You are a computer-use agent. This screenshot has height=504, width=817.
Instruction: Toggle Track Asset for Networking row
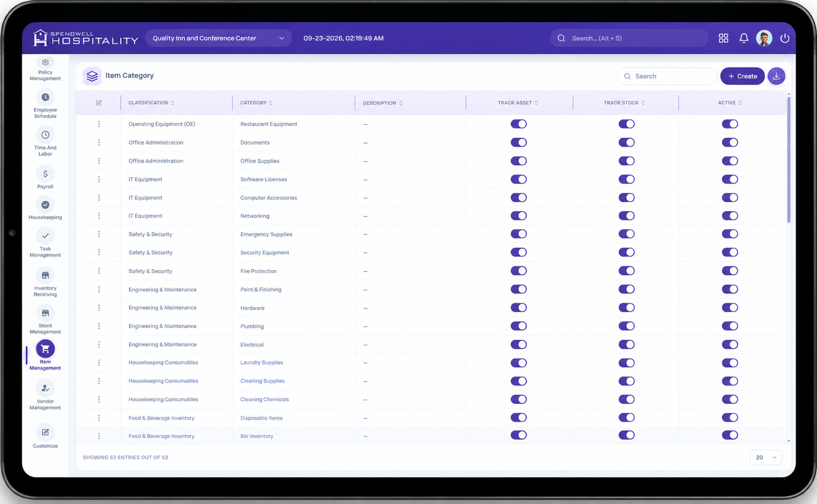point(519,216)
